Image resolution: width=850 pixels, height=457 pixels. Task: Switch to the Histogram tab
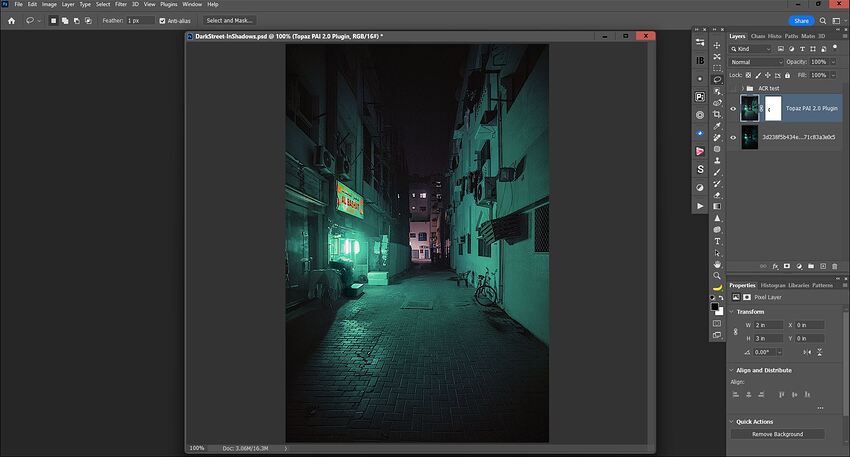[x=773, y=285]
